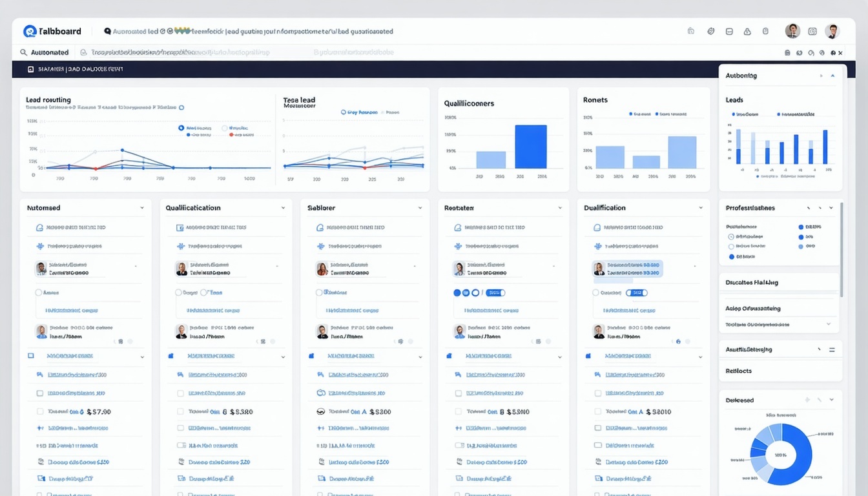Click the user avatar photo in the top right corner
The height and width of the screenshot is (496, 868).
pos(833,32)
